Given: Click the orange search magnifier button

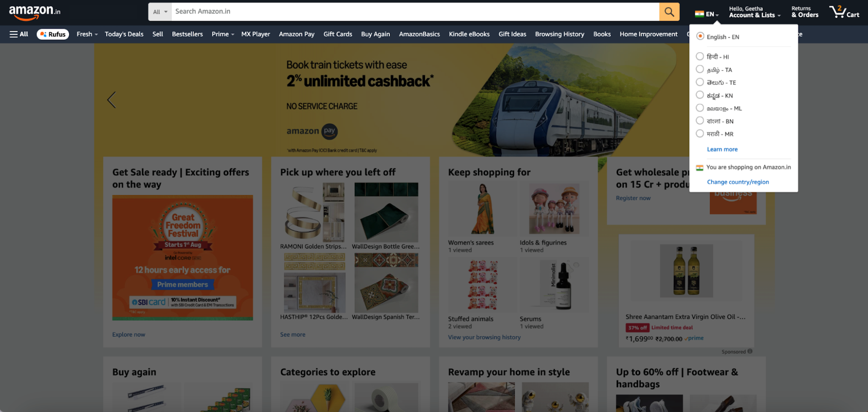Looking at the screenshot, I should click(x=669, y=12).
